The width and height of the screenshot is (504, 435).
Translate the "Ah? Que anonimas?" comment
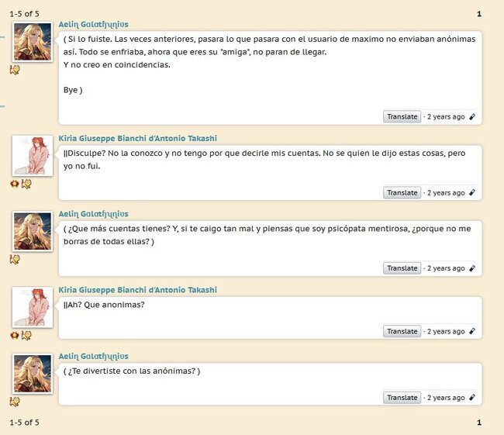(x=402, y=331)
